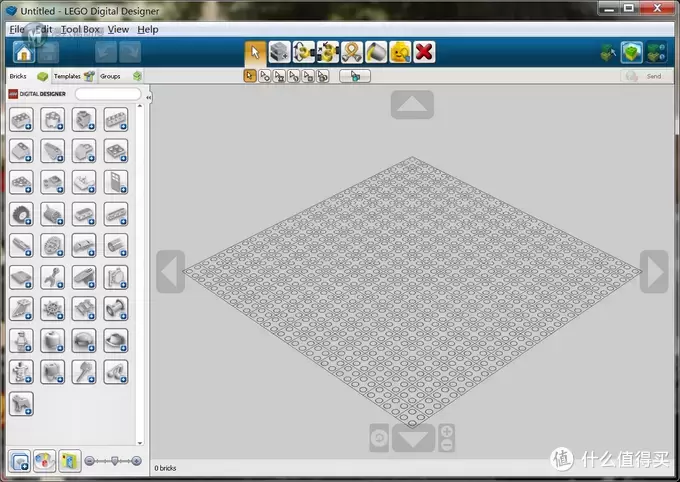The image size is (680, 482).
Task: Click the invert selection button
Action: (x=355, y=76)
